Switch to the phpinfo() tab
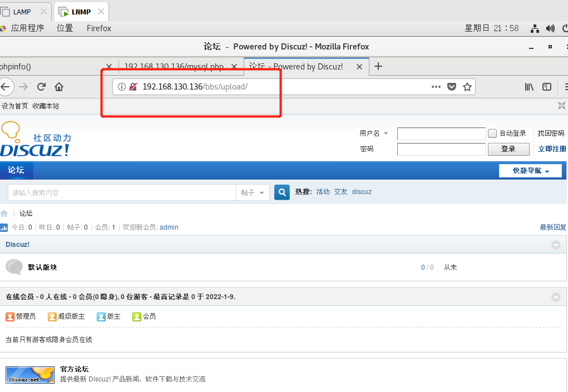The width and height of the screenshot is (568, 392). (51, 67)
